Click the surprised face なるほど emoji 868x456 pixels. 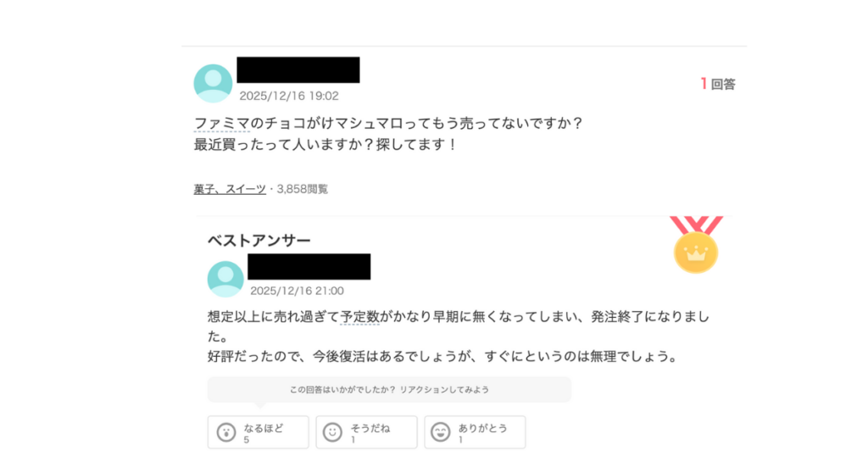pyautogui.click(x=225, y=432)
